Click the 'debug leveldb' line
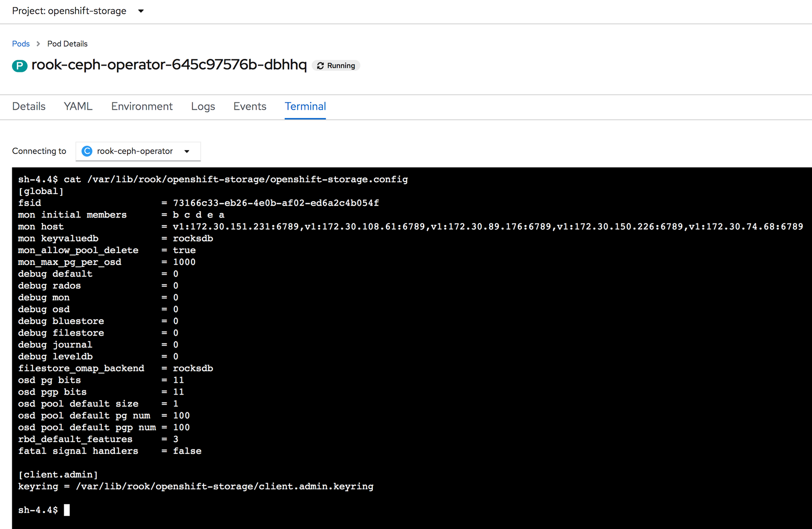The width and height of the screenshot is (812, 529). pos(98,356)
